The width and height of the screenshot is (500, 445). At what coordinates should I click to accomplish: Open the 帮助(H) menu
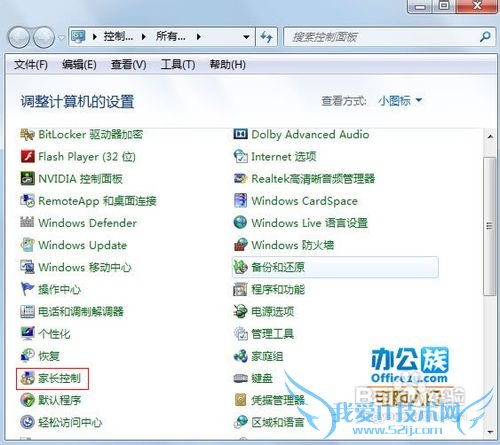click(x=228, y=64)
